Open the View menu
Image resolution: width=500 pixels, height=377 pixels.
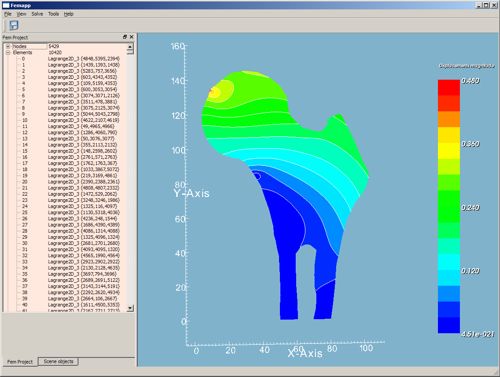[x=21, y=14]
